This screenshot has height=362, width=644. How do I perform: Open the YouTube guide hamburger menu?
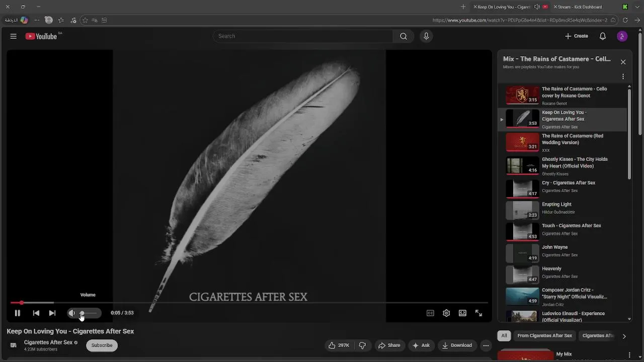pos(14,36)
